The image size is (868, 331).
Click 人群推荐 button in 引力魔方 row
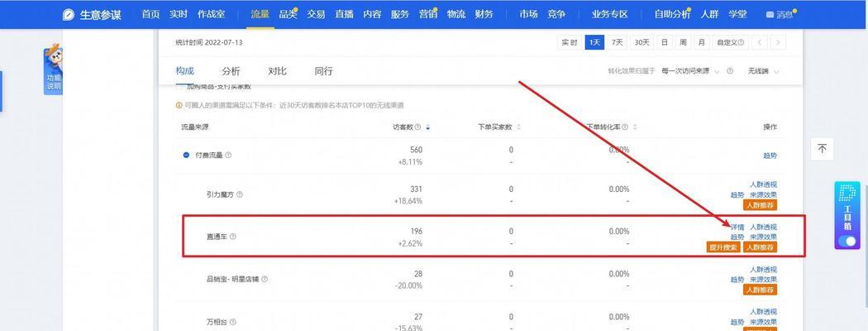[x=760, y=205]
